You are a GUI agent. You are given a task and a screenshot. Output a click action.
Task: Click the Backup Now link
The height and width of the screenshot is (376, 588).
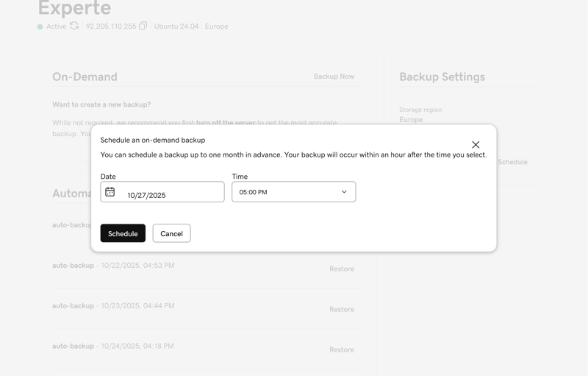(334, 77)
